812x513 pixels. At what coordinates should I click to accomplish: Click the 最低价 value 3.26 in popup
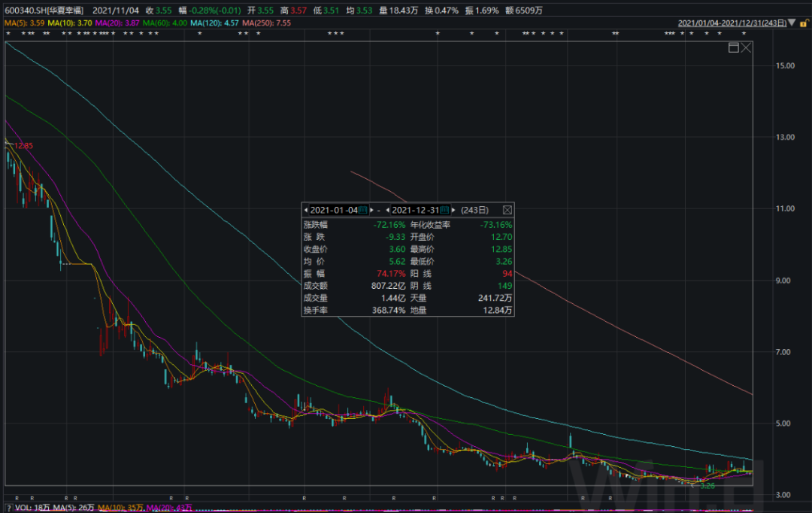pos(504,262)
